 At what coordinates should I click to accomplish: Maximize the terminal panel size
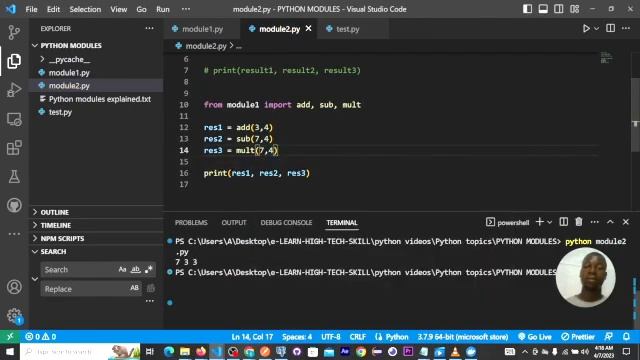[610, 222]
